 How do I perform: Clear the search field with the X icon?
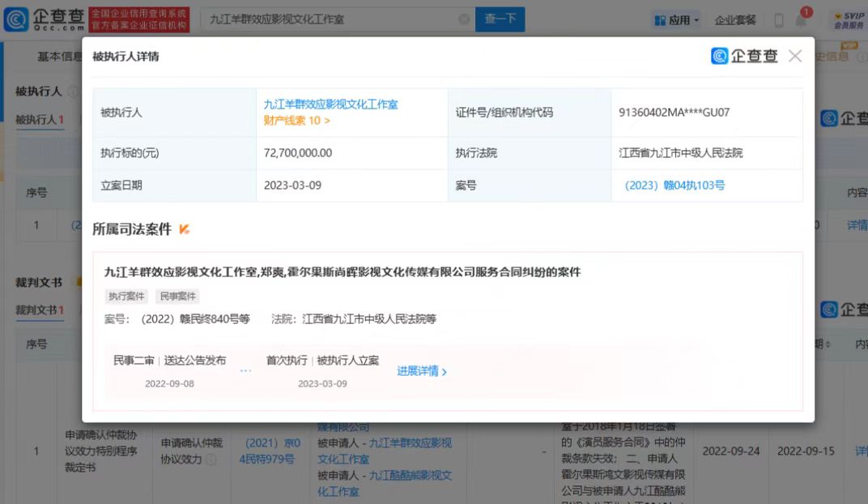464,19
